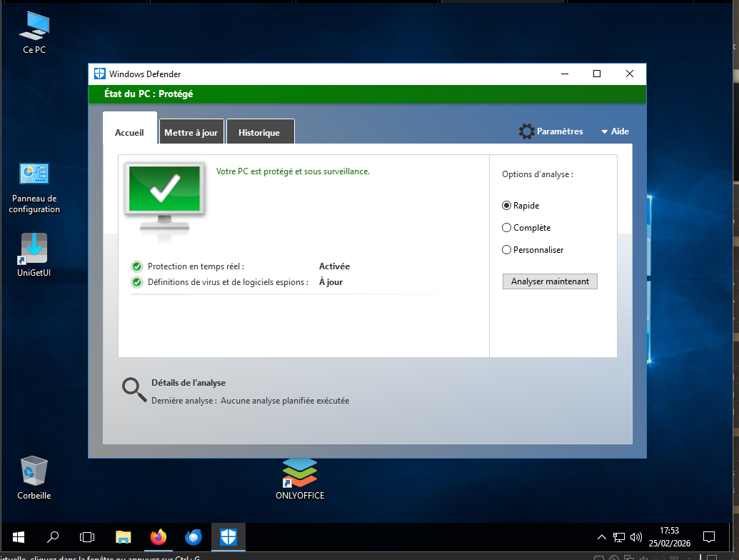739x560 pixels.
Task: Switch to the Mettre à jour tab
Action: 191,132
